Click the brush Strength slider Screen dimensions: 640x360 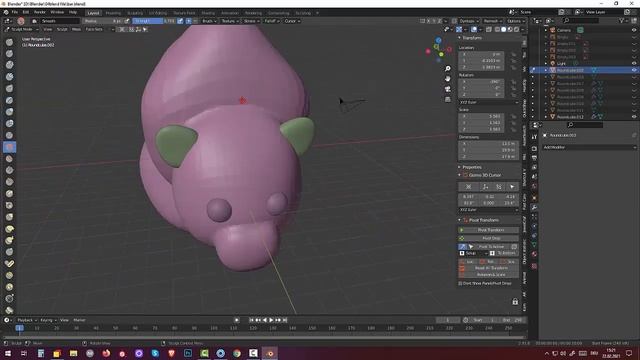(154, 21)
